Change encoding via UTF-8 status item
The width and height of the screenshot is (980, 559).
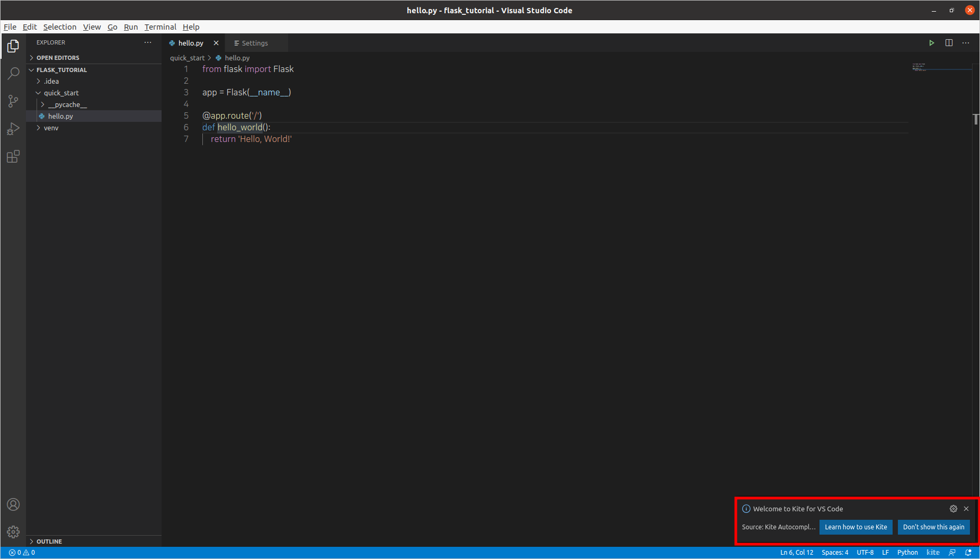[x=865, y=553]
